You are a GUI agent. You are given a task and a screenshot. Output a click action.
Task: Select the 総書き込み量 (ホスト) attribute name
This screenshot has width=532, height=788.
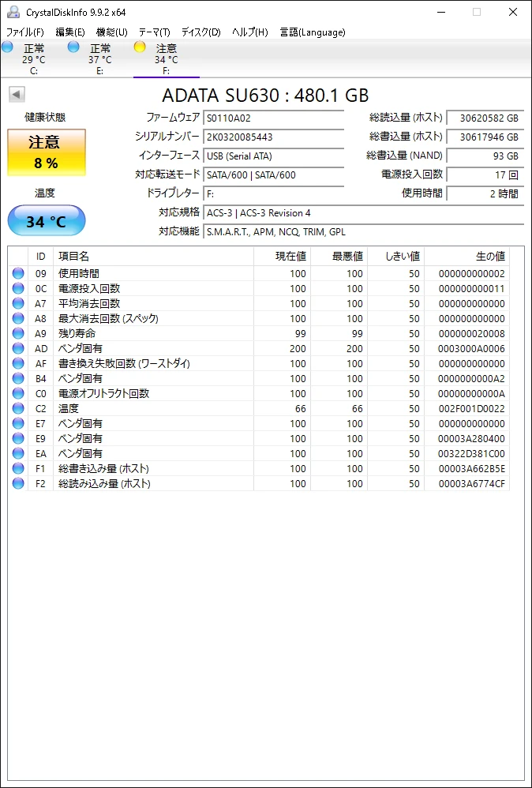tap(103, 468)
